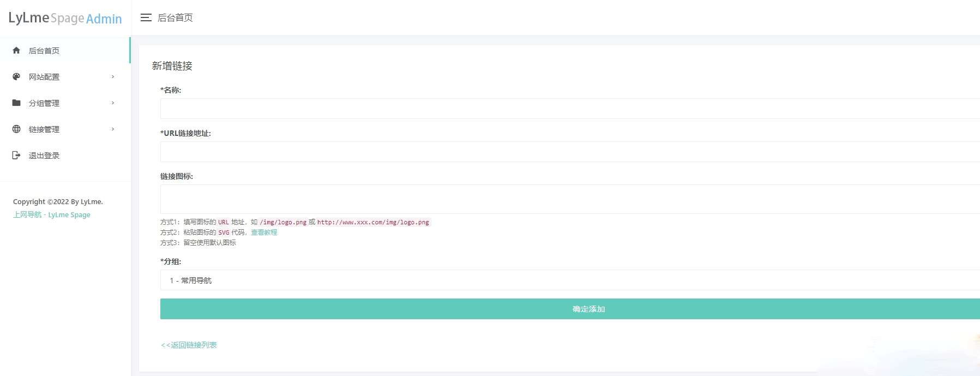Click the globe icon for 链接管理

(x=16, y=129)
